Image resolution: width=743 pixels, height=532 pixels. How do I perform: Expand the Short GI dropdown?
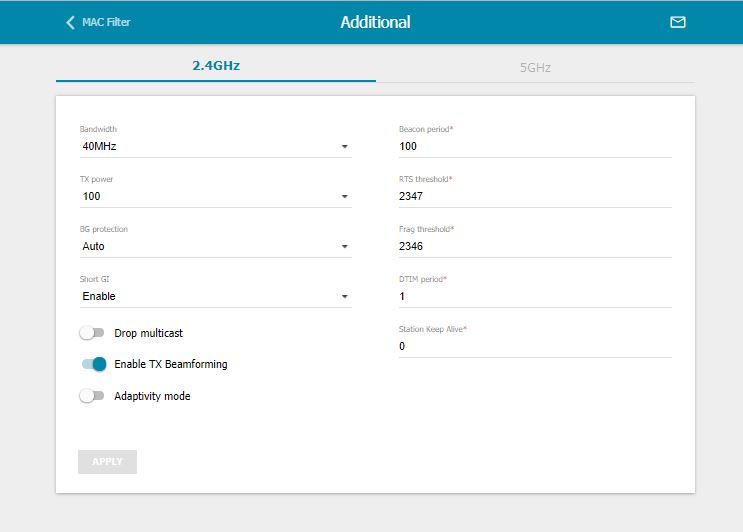coord(215,296)
